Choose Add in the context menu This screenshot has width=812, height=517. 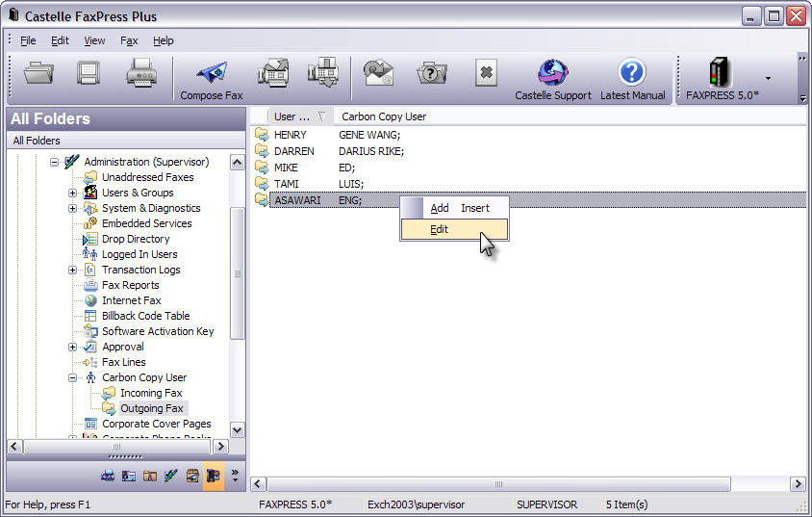tap(439, 208)
